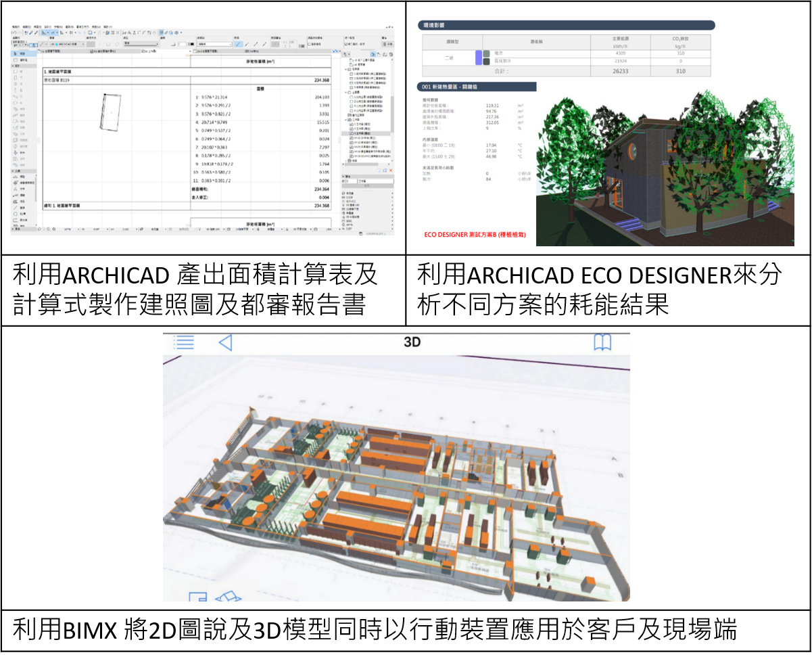Choose the Circle/Arc tool in the toolbox
This screenshot has height=661, width=812.
pos(16,213)
